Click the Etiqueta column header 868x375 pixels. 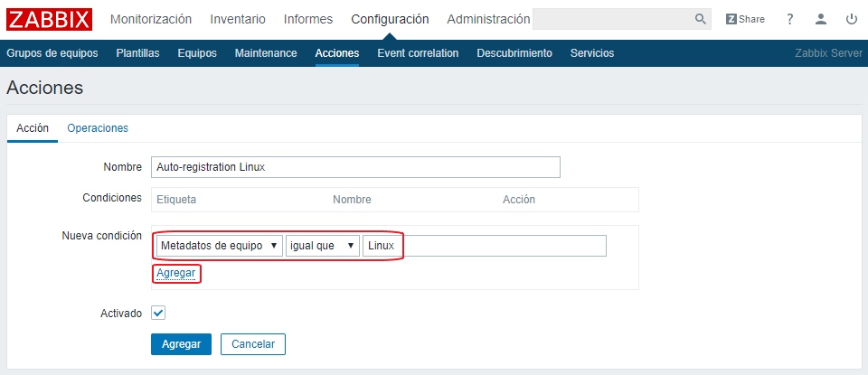point(176,200)
